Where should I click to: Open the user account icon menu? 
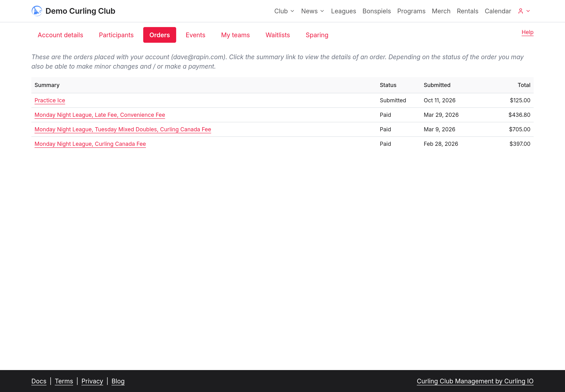(x=520, y=11)
